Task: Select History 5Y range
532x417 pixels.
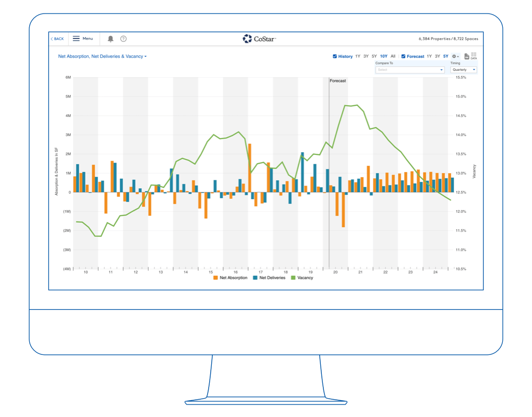Action: 374,56
